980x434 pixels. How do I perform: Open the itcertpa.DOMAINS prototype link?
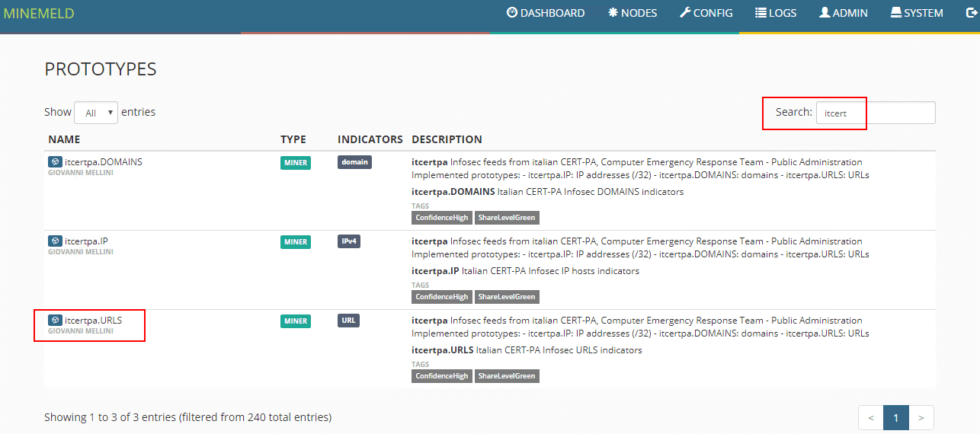click(x=104, y=161)
